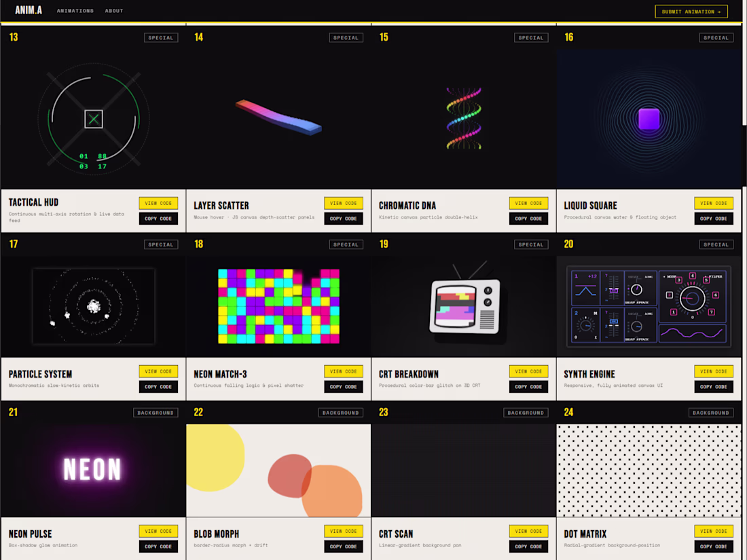Select the Particle System orbit preview

click(94, 307)
